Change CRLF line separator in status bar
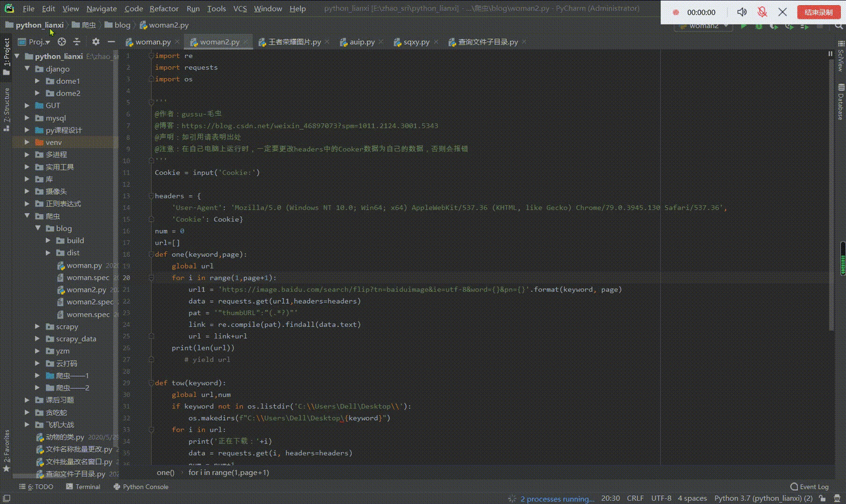 tap(635, 498)
